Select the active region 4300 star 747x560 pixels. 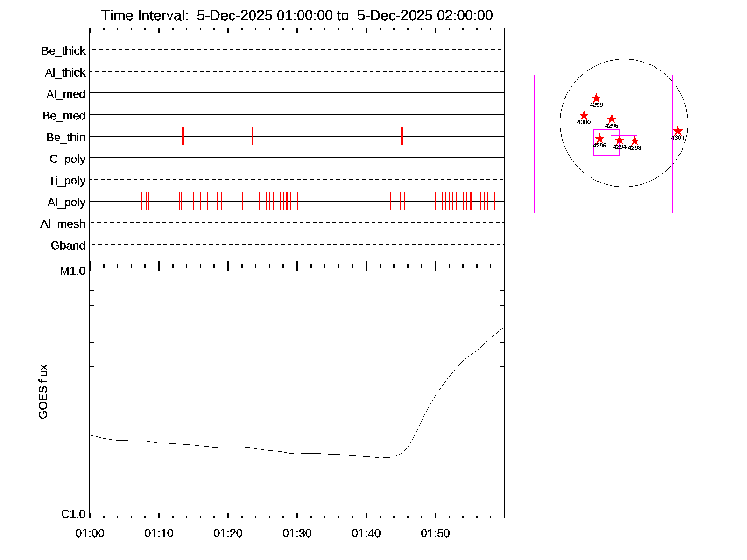coord(584,115)
